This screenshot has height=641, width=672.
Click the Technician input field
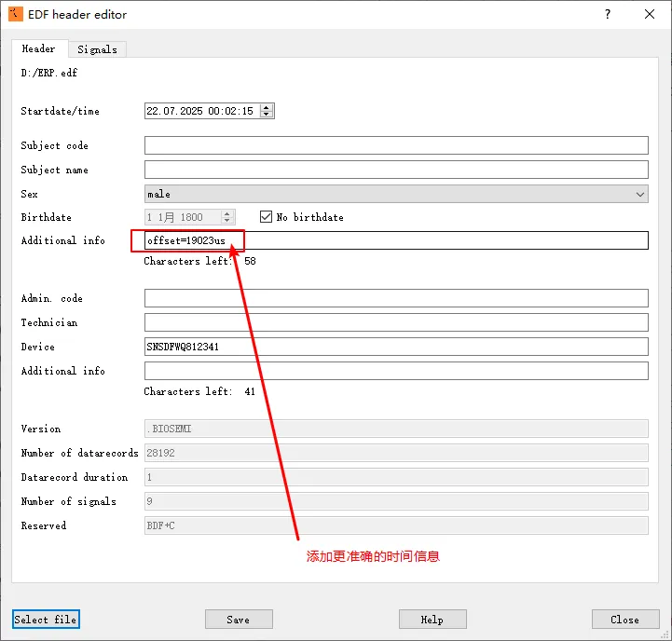(x=395, y=322)
